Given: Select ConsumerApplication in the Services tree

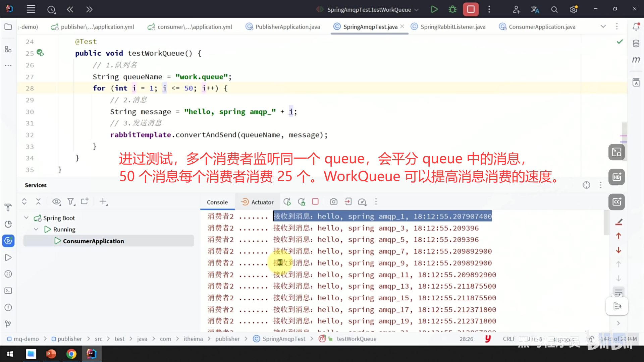Looking at the screenshot, I should tap(93, 241).
